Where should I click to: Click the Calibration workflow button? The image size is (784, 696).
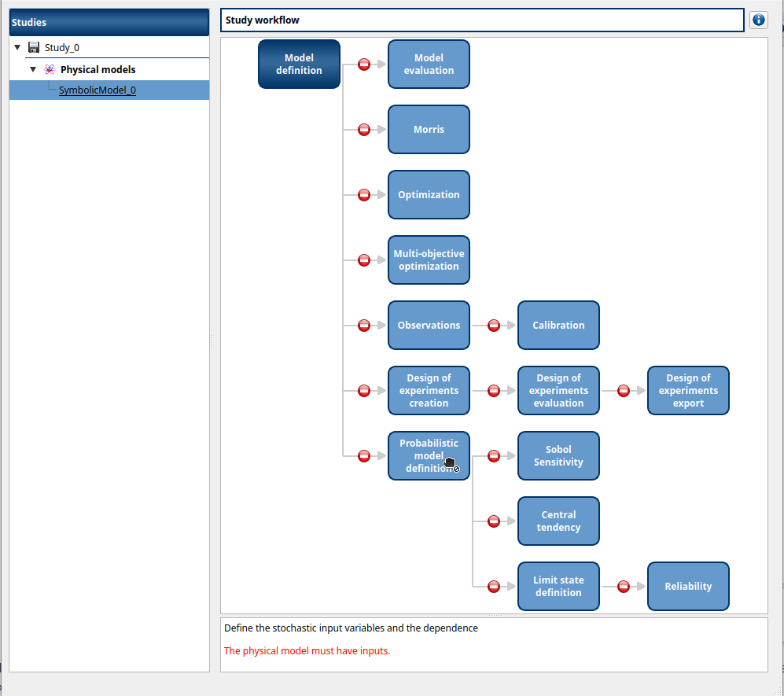[558, 326]
